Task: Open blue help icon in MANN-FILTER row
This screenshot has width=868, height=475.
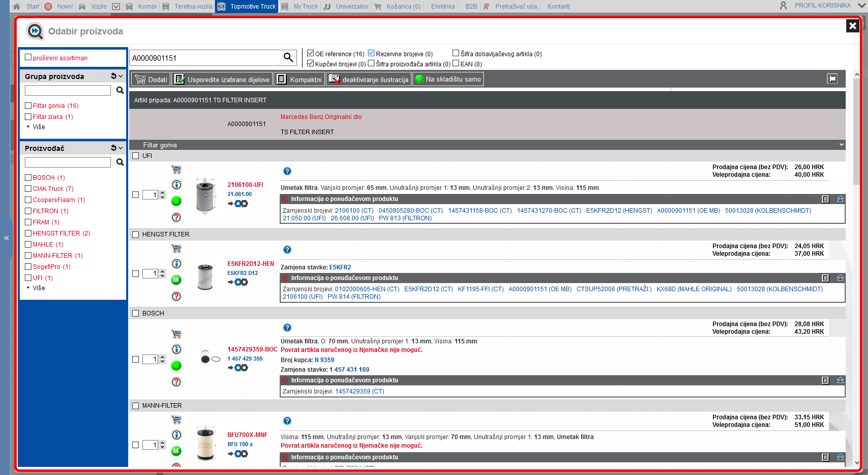Action: [287, 421]
